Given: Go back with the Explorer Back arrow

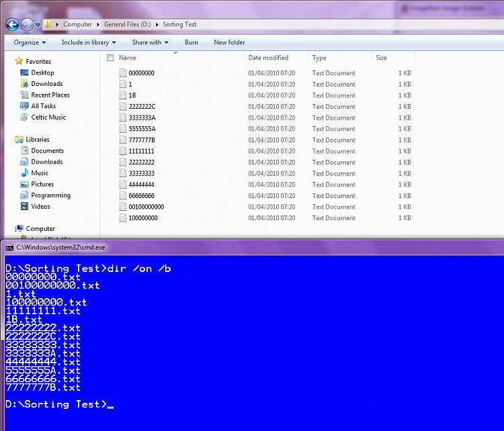Looking at the screenshot, I should (x=13, y=24).
